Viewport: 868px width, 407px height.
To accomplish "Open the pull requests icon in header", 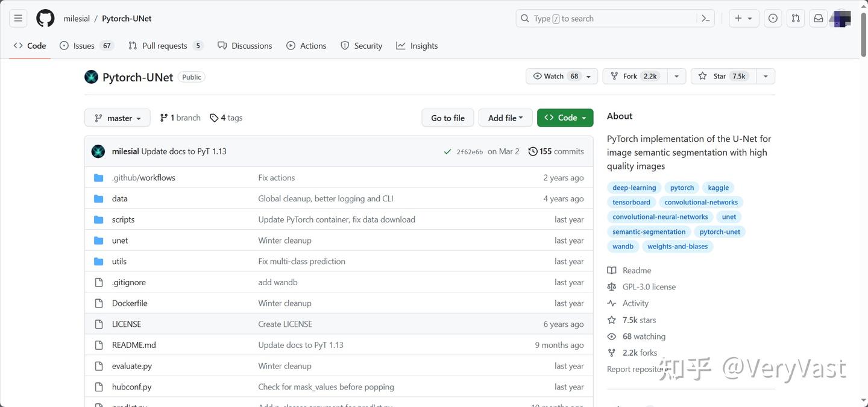I will (x=796, y=19).
